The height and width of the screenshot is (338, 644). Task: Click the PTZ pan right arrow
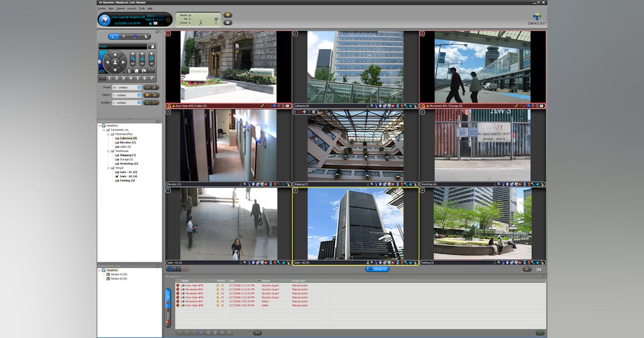123,62
